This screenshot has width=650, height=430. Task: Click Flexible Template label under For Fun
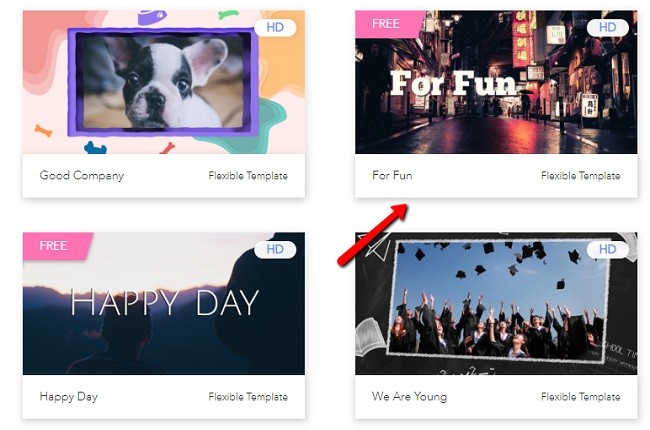tap(580, 176)
